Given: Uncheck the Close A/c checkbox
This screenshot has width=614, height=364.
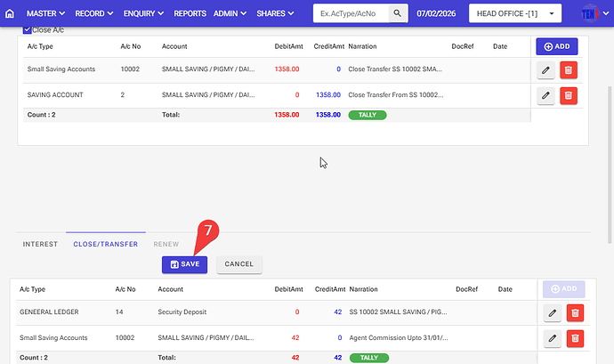Looking at the screenshot, I should pos(27,30).
